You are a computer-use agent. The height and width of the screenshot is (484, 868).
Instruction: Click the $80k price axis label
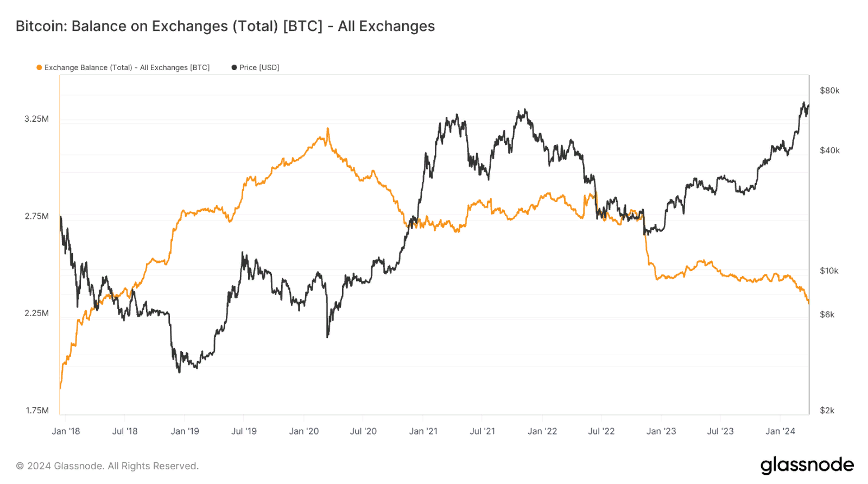[829, 91]
